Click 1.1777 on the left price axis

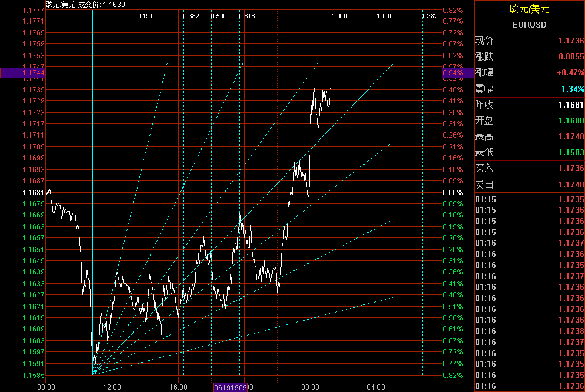pos(33,10)
